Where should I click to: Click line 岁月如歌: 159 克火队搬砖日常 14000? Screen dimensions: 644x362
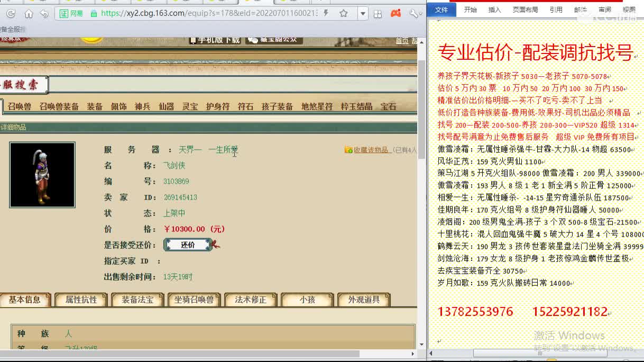pos(504,283)
